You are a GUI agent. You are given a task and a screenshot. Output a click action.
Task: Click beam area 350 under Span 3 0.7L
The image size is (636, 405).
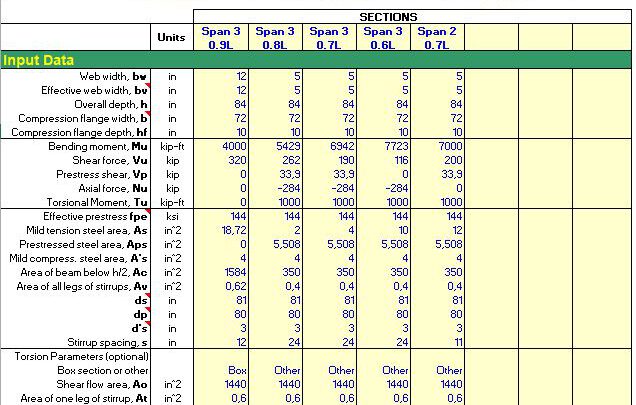347,273
